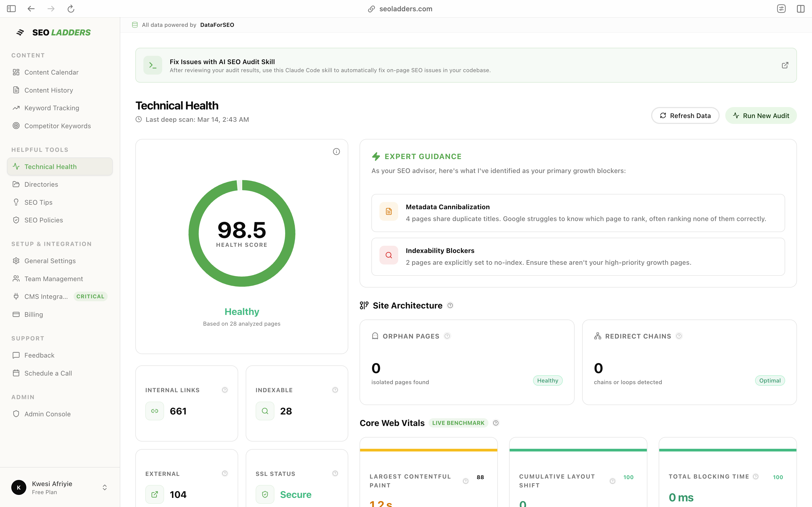Open Keyword Tracking in sidebar
Image resolution: width=812 pixels, height=507 pixels.
point(52,108)
